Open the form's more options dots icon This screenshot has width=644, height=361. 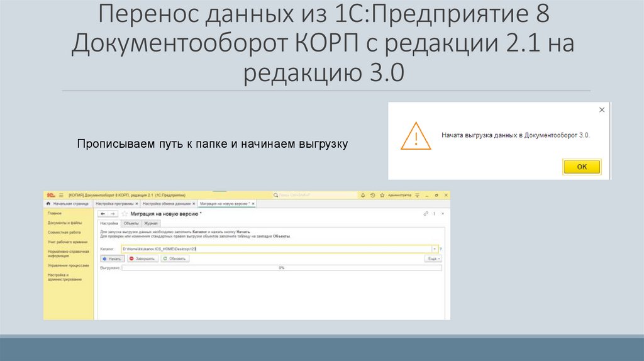tap(434, 214)
